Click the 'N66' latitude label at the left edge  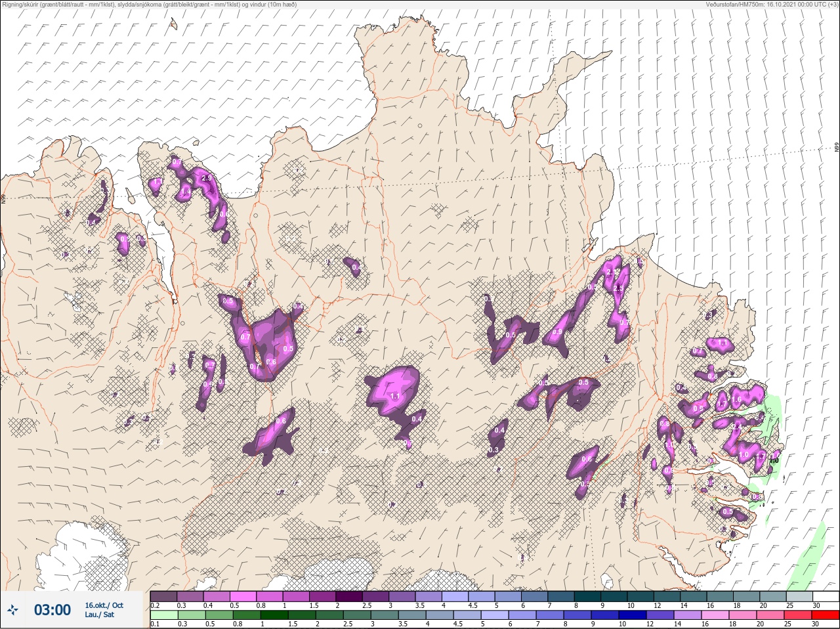pos(3,198)
